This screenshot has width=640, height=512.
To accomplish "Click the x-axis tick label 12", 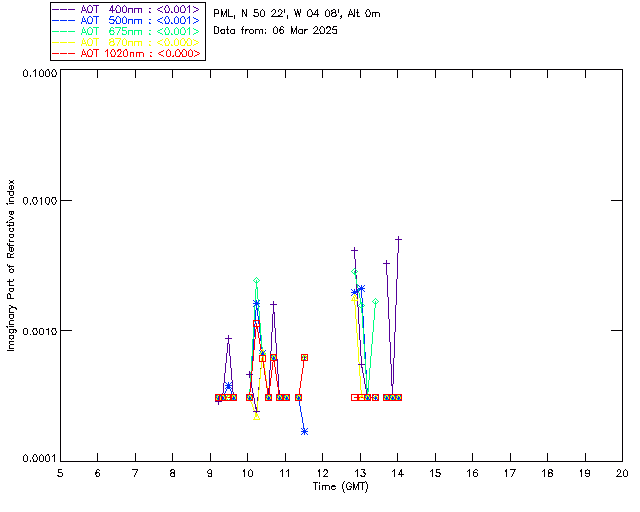I will click(x=322, y=473).
